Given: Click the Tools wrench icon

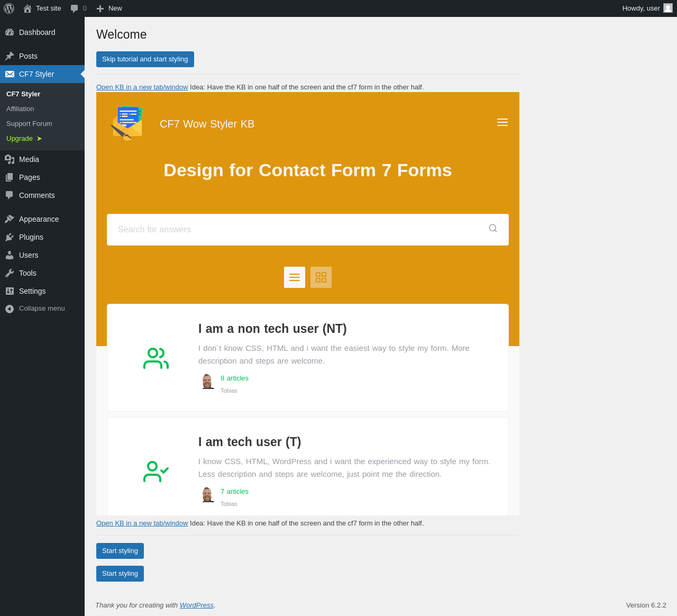Looking at the screenshot, I should 10,273.
